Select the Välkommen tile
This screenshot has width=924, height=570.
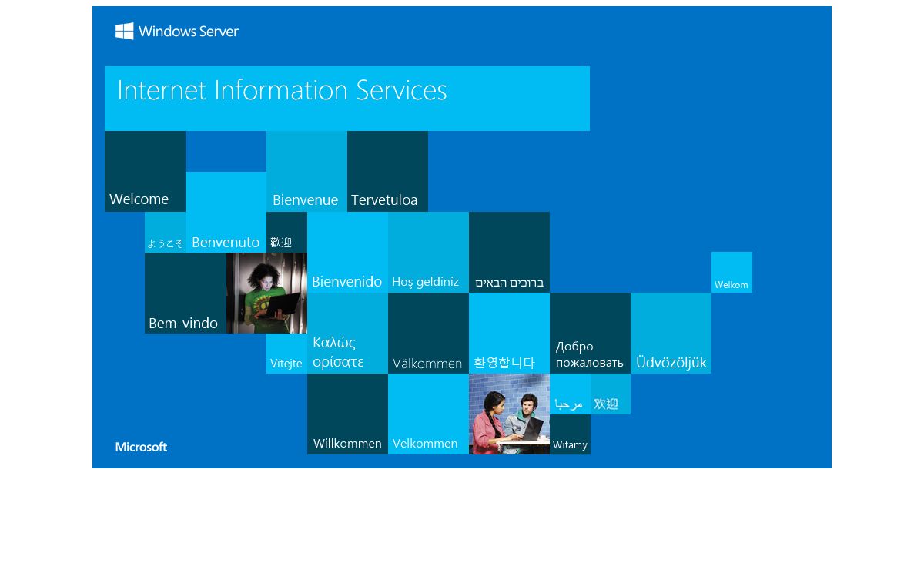click(x=428, y=333)
